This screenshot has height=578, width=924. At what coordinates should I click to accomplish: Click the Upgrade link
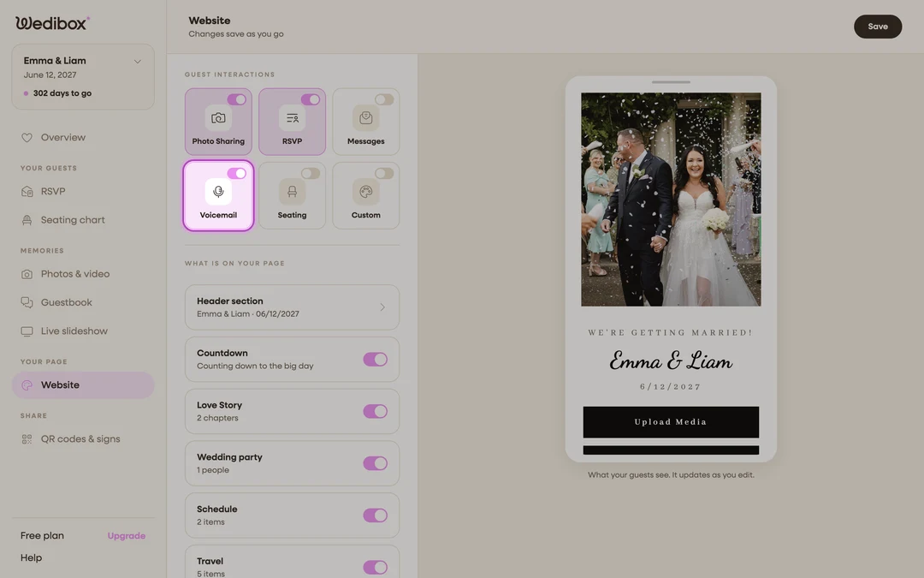pos(126,535)
